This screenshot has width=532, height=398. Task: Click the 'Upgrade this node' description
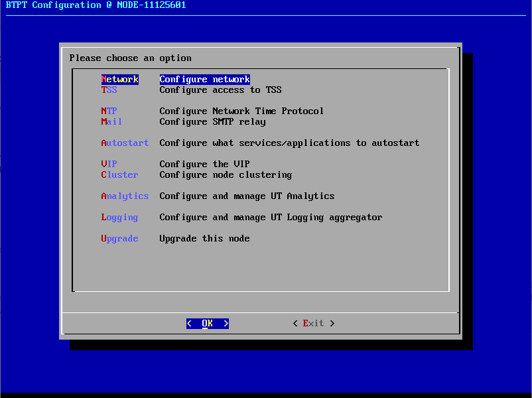[204, 239]
